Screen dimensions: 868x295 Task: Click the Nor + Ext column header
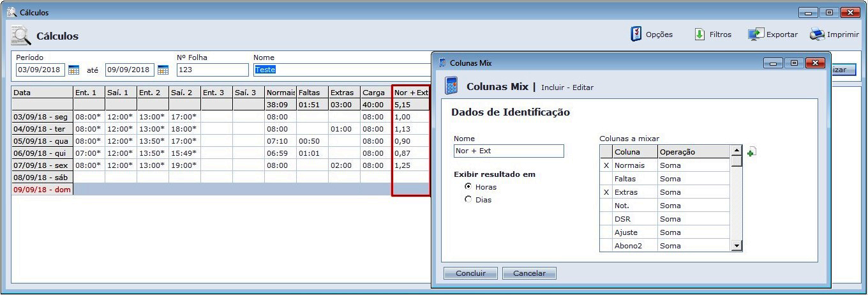410,93
